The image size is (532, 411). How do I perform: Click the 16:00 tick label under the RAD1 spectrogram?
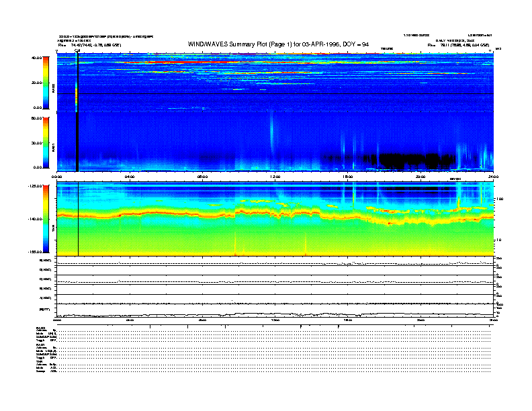pos(348,177)
